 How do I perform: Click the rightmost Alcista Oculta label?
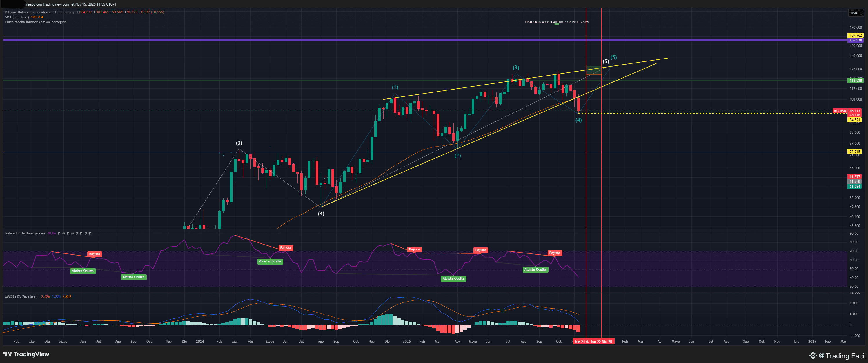(x=535, y=269)
